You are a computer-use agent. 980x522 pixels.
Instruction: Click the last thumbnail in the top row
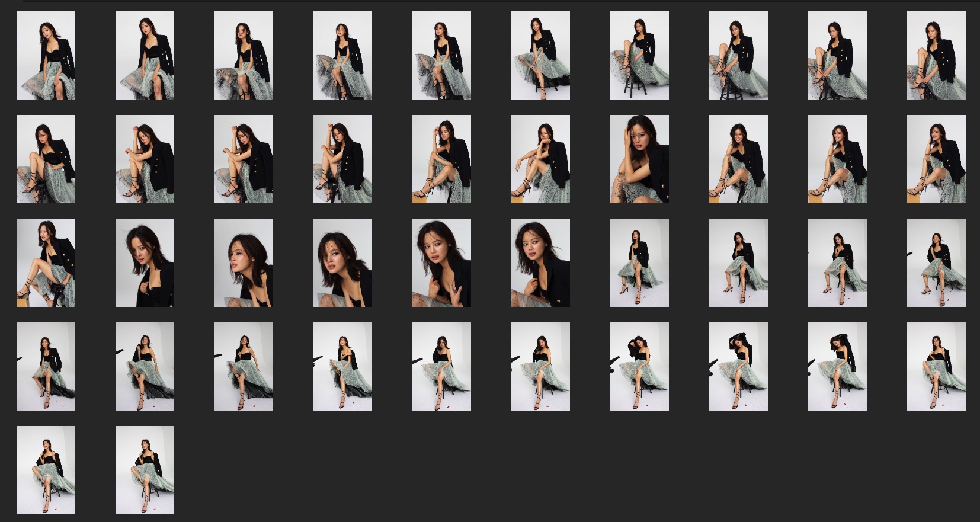(x=936, y=55)
